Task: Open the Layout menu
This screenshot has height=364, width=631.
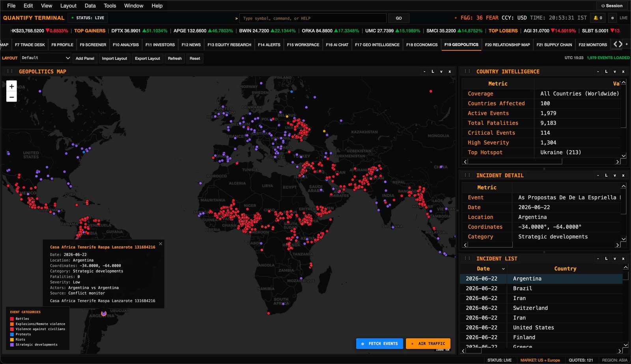Action: 68,6
